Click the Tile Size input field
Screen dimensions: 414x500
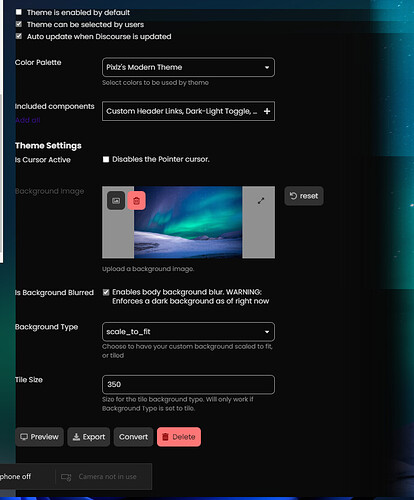click(x=188, y=384)
